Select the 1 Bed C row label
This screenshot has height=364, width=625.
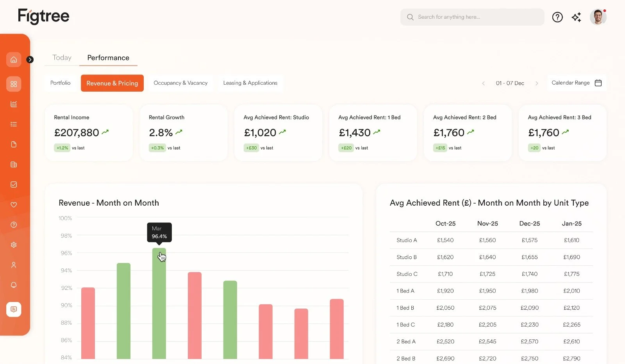(x=406, y=325)
